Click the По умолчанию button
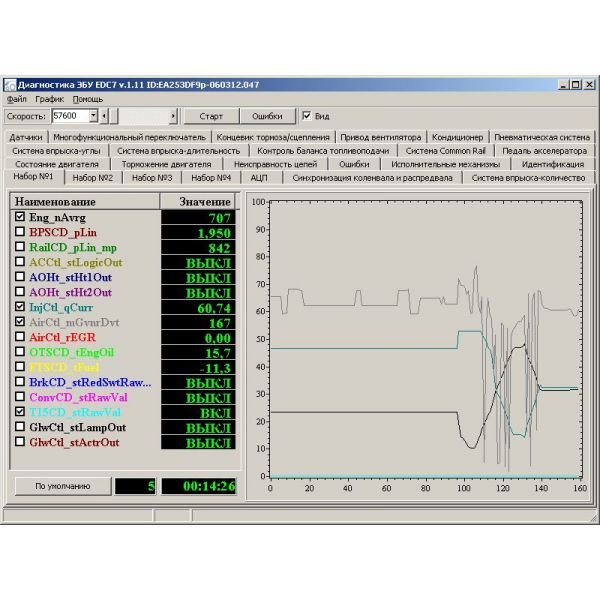This screenshot has width=600, height=600. tap(62, 486)
